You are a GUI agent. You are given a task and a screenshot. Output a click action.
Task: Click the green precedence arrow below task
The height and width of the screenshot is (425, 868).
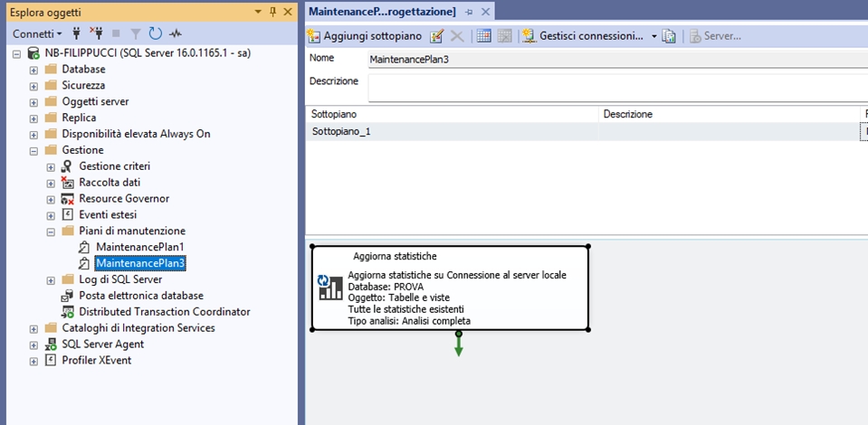458,344
